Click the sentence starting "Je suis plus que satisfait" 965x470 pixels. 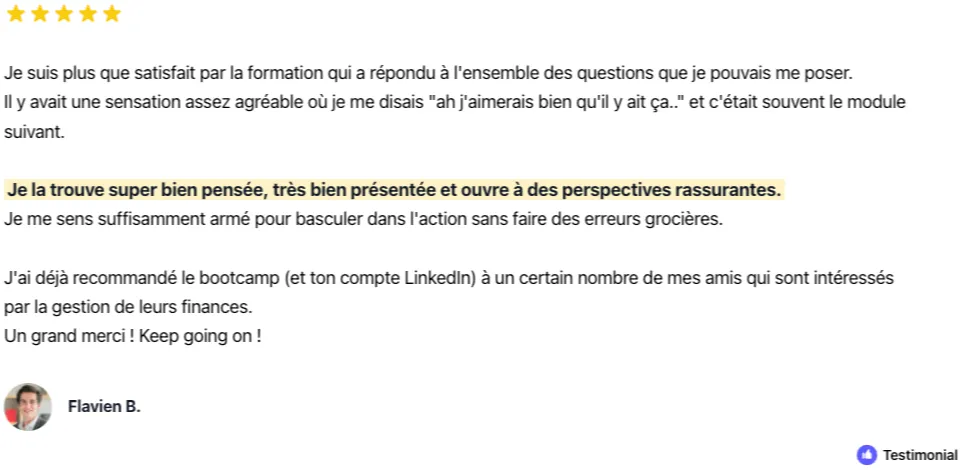[x=428, y=73]
